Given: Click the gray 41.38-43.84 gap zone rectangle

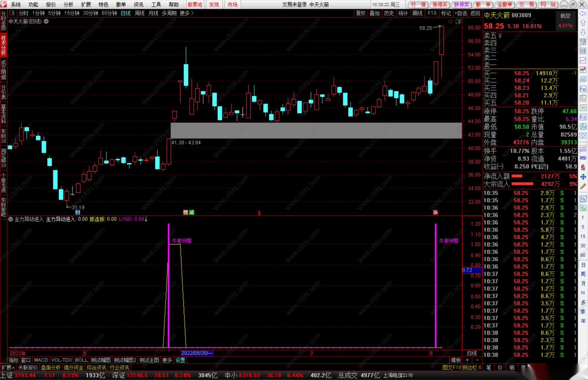Looking at the screenshot, I should pos(316,130).
